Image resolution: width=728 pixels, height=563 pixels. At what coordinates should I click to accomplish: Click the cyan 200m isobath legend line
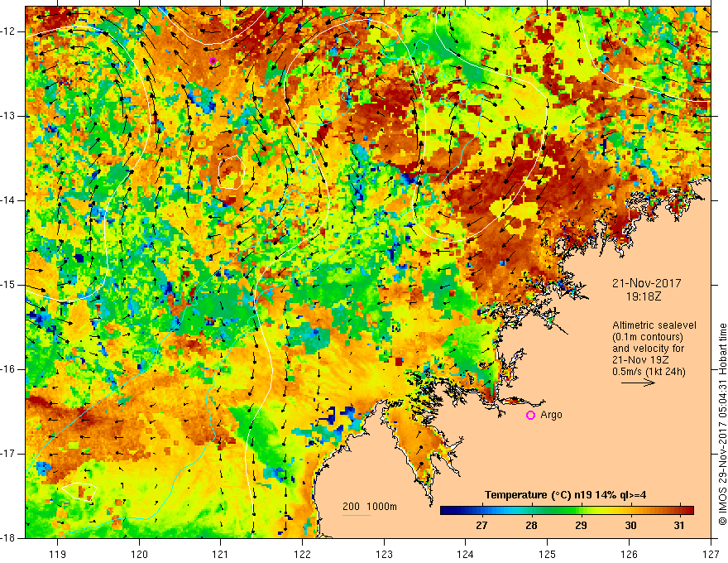point(356,515)
